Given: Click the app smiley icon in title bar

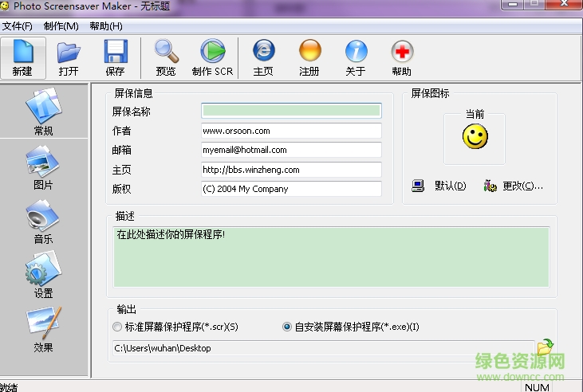Looking at the screenshot, I should pos(5,6).
